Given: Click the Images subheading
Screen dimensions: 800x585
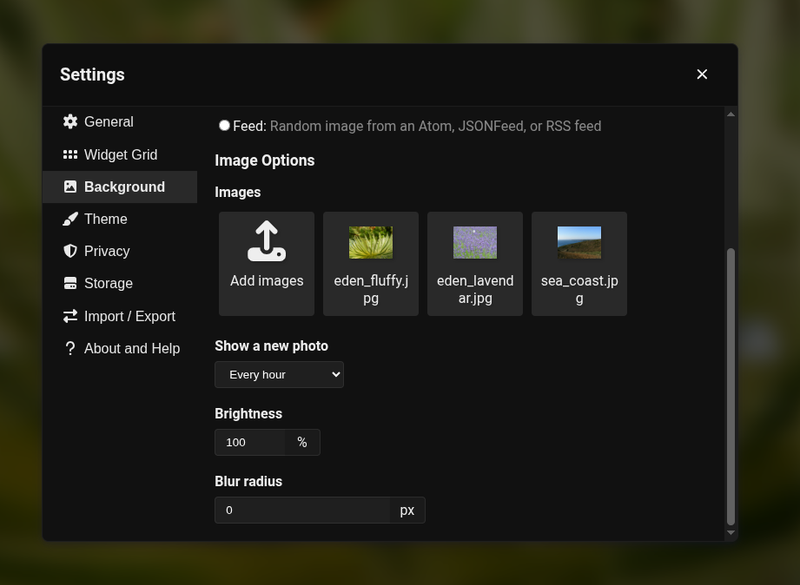Looking at the screenshot, I should click(238, 192).
